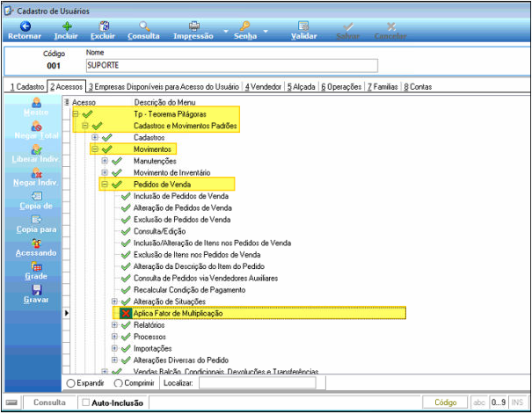Click the Nome field containing SUPORTE
The width and height of the screenshot is (532, 414).
pyautogui.click(x=232, y=65)
